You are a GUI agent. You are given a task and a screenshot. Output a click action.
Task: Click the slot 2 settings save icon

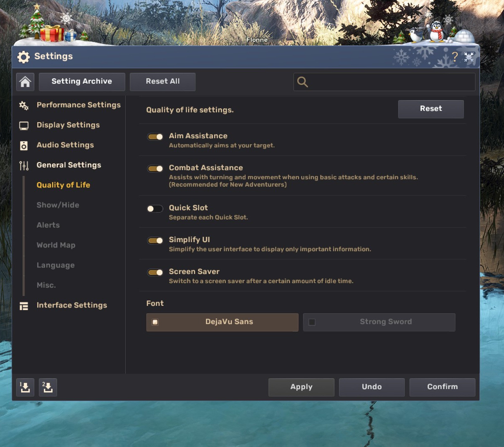48,387
